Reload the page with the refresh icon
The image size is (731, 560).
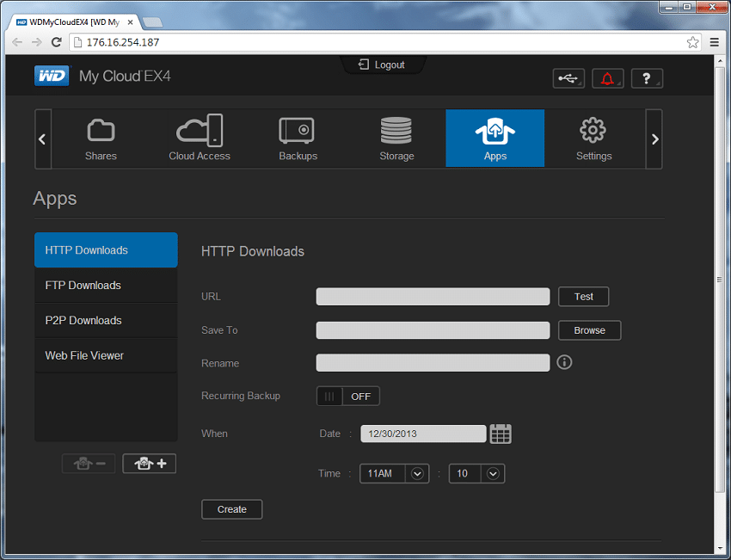(57, 42)
